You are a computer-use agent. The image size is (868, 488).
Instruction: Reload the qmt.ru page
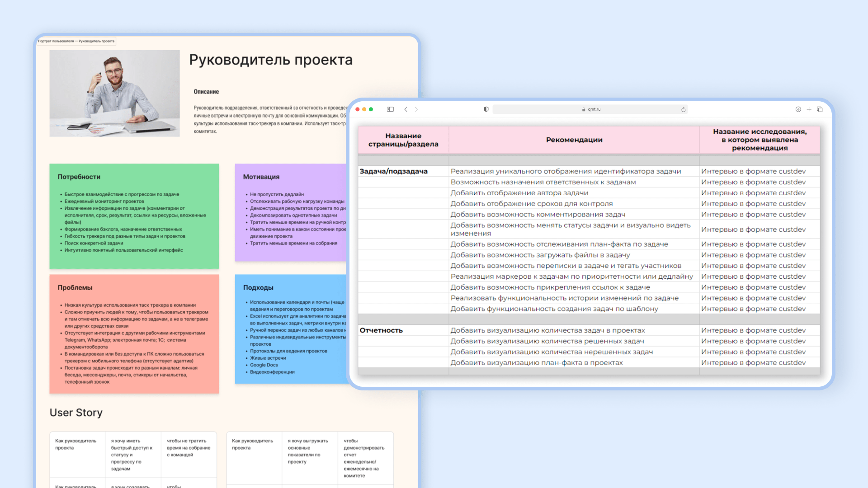point(683,109)
